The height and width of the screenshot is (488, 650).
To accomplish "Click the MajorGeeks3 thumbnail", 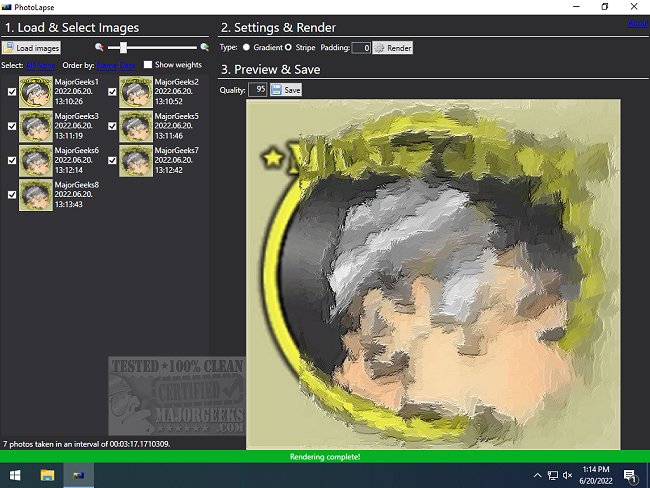I will click(36, 126).
